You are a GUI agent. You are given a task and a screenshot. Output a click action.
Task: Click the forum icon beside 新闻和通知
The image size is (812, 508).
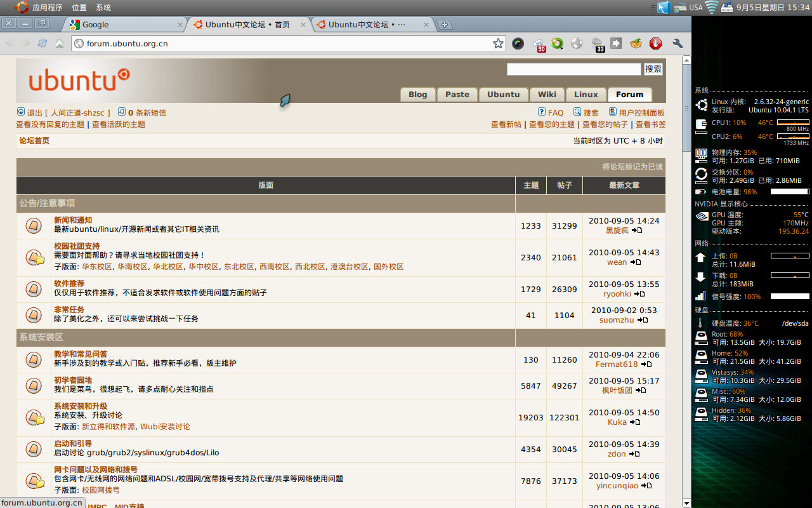pos(34,225)
